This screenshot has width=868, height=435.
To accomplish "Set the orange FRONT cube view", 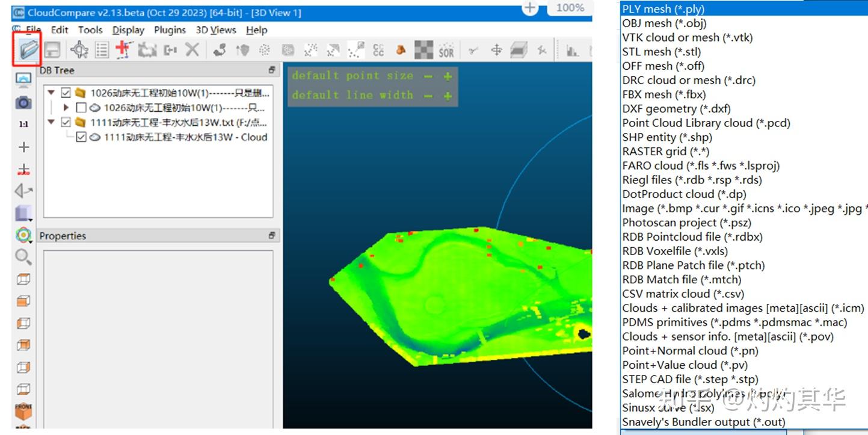I will click(23, 412).
